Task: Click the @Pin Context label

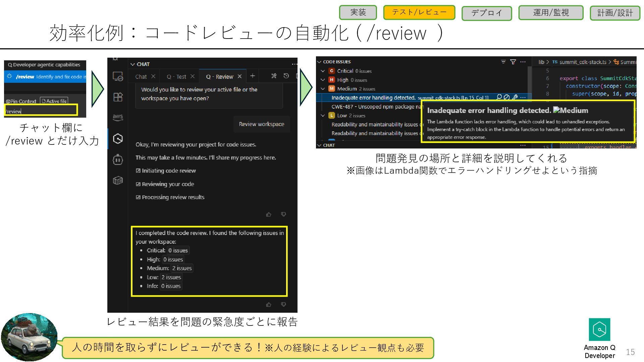Action: [x=21, y=101]
